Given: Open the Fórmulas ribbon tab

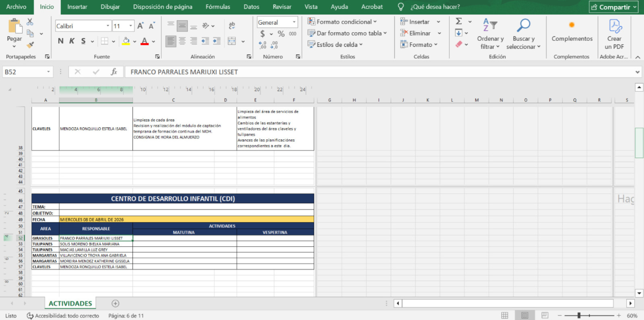Looking at the screenshot, I should click(x=218, y=7).
